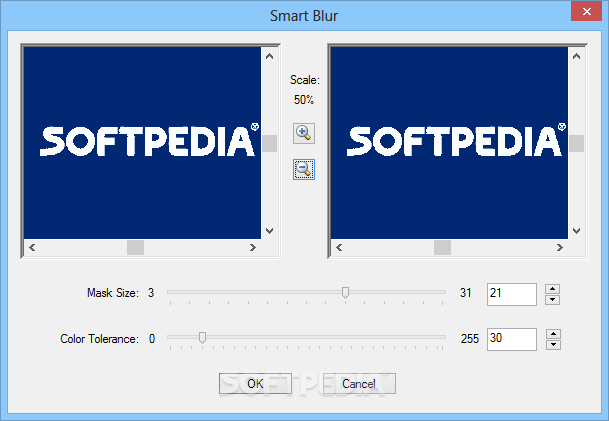Click left preview horizontal scrollbar thumb
This screenshot has height=421, width=609.
[136, 247]
